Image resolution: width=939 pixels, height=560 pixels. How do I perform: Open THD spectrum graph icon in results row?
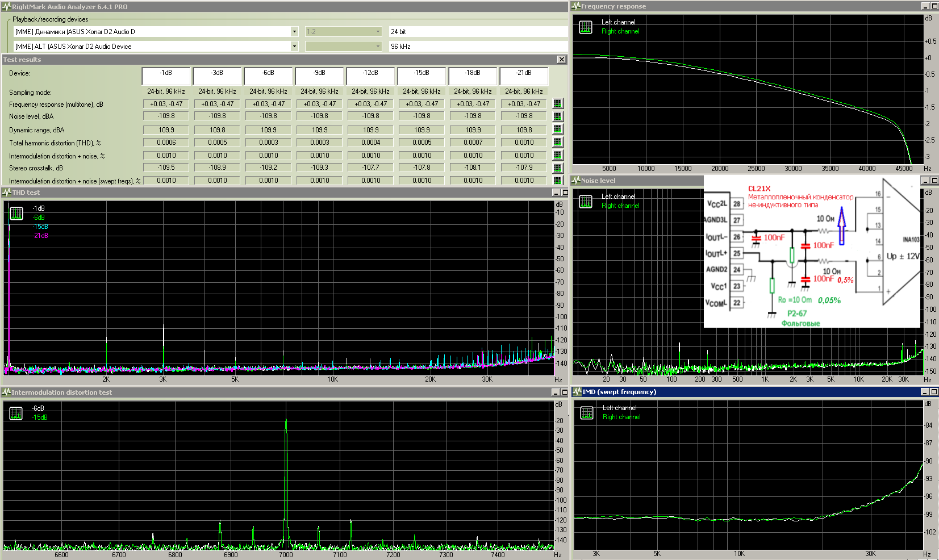[558, 142]
